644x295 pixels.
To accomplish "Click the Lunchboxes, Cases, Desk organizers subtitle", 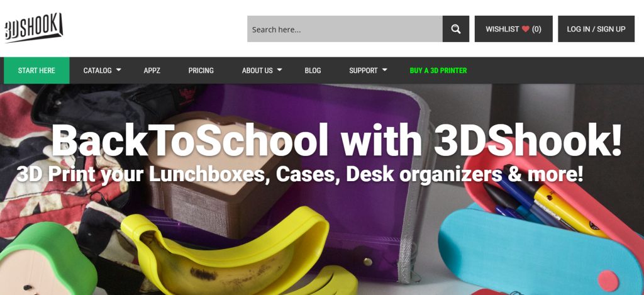I will click(299, 175).
